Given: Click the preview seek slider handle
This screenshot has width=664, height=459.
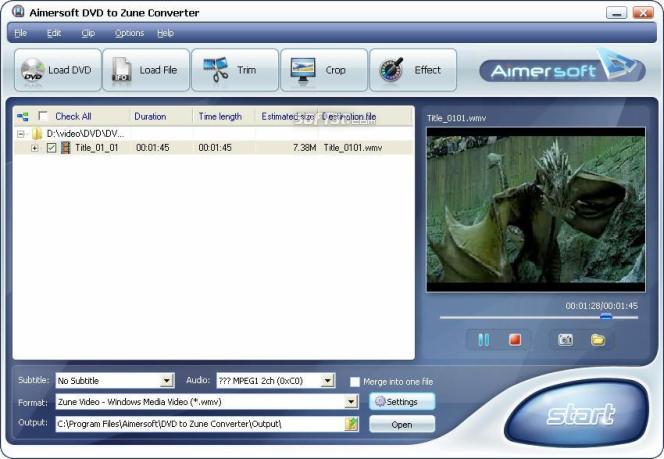Looking at the screenshot, I should (x=606, y=317).
